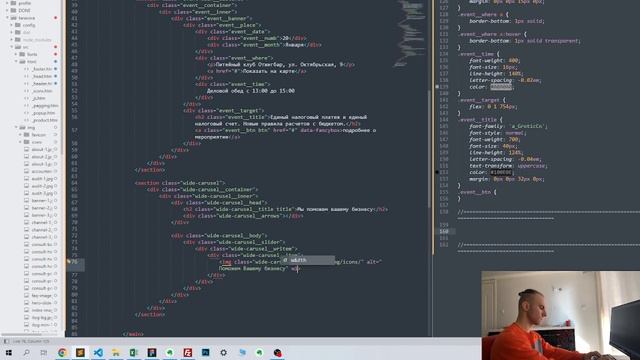Click the favicon folder icon
This screenshot has height=360, width=640.
click(x=27, y=135)
